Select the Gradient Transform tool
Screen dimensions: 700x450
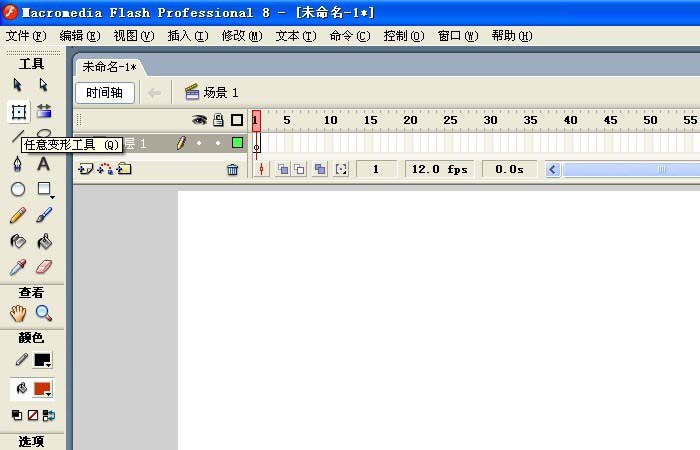tap(44, 112)
